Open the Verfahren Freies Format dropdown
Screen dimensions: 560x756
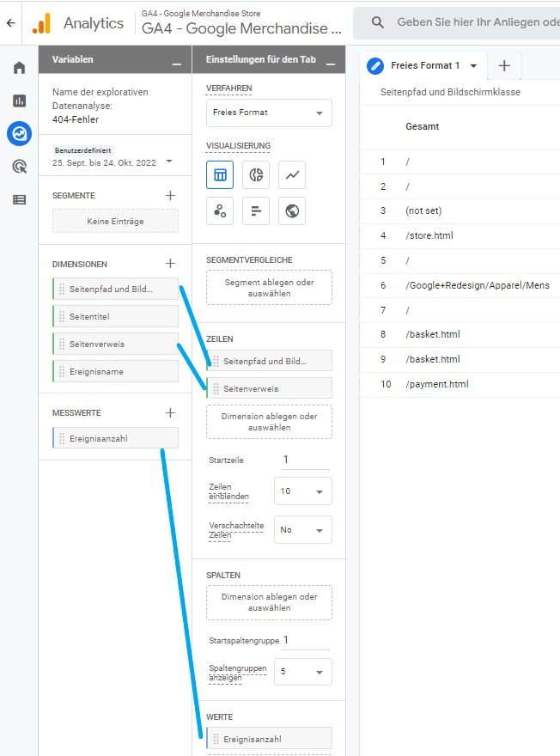(x=269, y=113)
